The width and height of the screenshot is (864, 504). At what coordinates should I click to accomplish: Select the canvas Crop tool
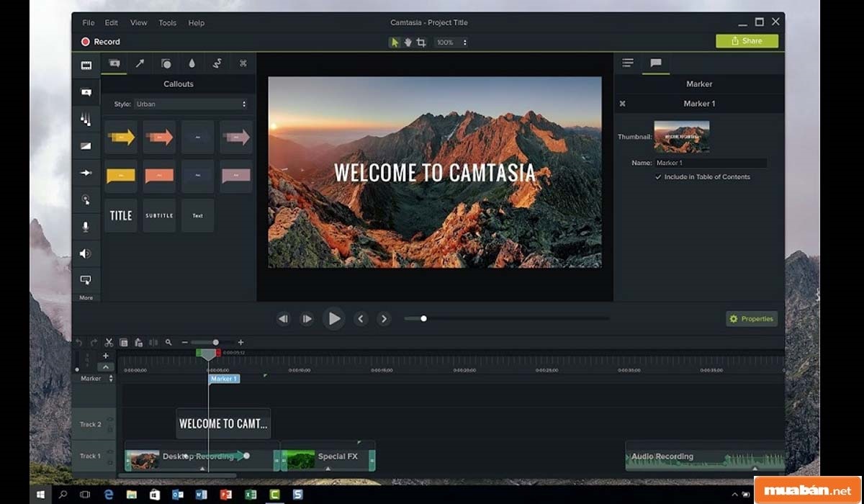421,42
